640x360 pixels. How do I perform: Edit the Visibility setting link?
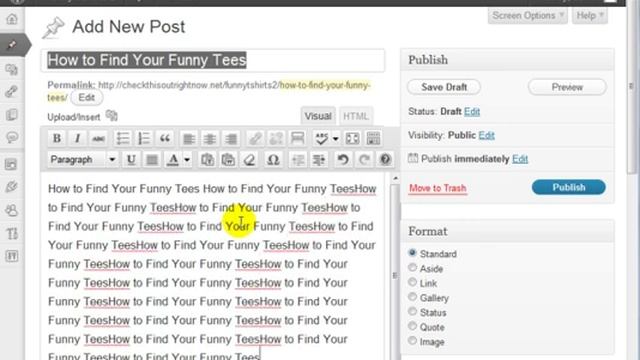click(x=486, y=136)
